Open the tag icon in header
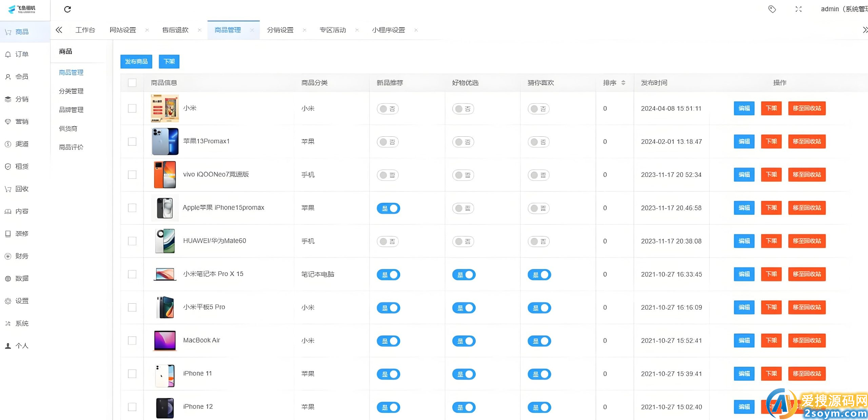Screen dimensions: 868x420 click(x=772, y=9)
